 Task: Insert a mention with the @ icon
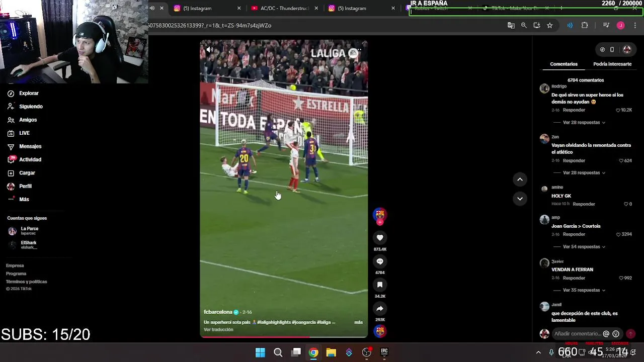tap(606, 334)
